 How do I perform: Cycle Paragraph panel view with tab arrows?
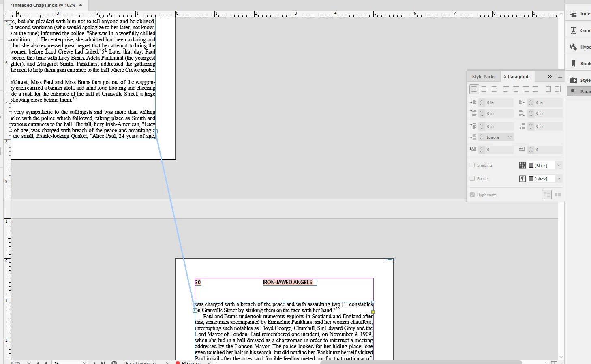click(505, 77)
